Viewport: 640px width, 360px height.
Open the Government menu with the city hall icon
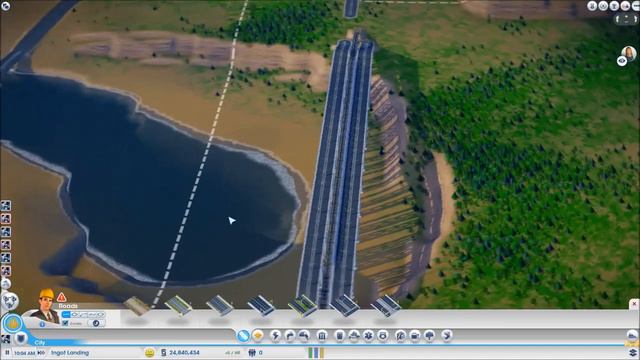pos(322,336)
